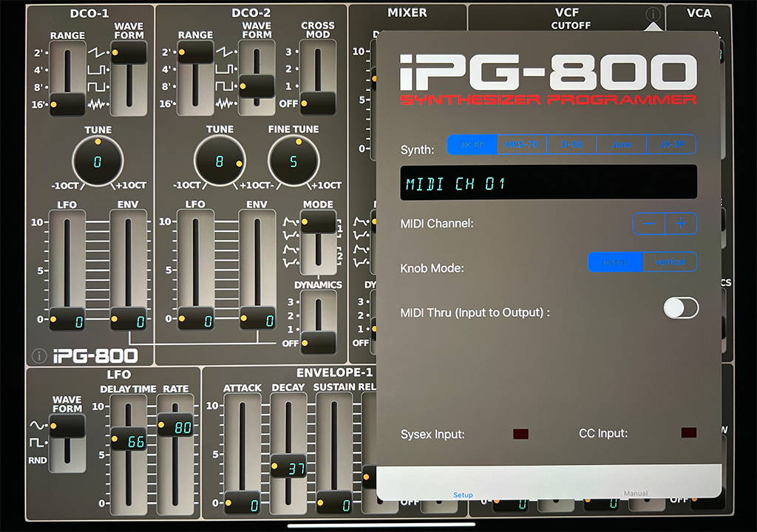The image size is (757, 532).
Task: Click the Sysex Input indicator LED
Action: click(x=520, y=434)
